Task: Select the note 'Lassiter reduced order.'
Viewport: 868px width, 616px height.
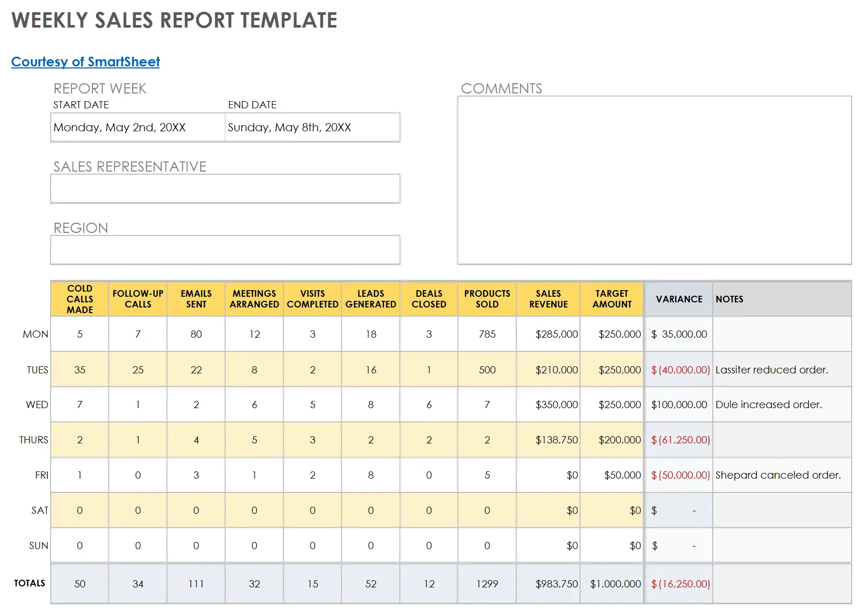Action: pyautogui.click(x=771, y=370)
